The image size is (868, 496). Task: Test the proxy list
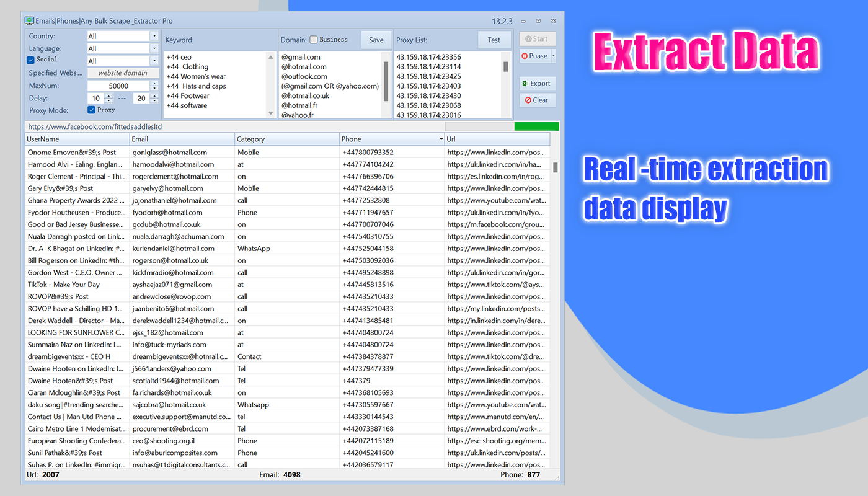click(494, 40)
